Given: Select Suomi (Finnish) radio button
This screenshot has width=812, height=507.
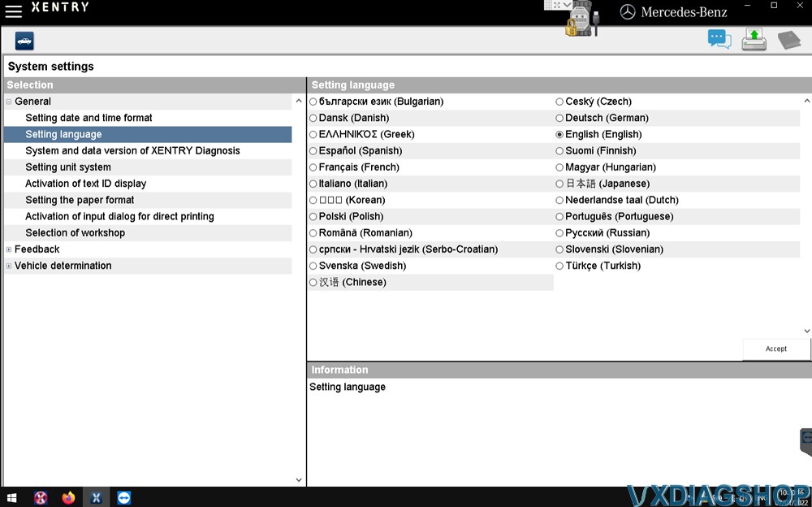Looking at the screenshot, I should point(559,151).
